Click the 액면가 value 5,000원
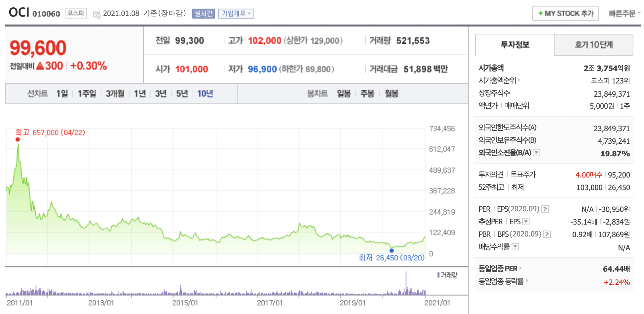The image size is (644, 314). click(602, 106)
